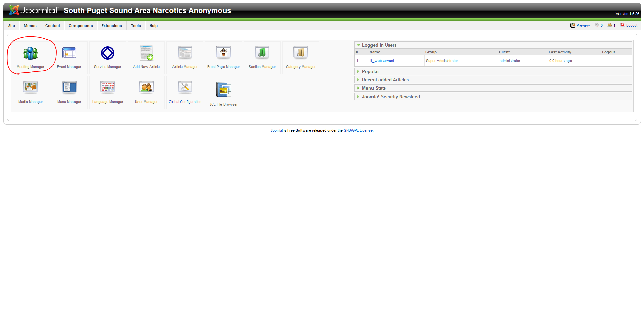The image size is (644, 316).
Task: Open the Site menu
Action: (x=12, y=26)
